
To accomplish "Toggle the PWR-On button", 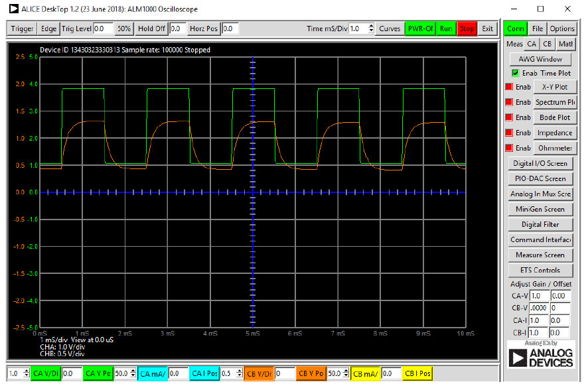I will (x=420, y=29).
